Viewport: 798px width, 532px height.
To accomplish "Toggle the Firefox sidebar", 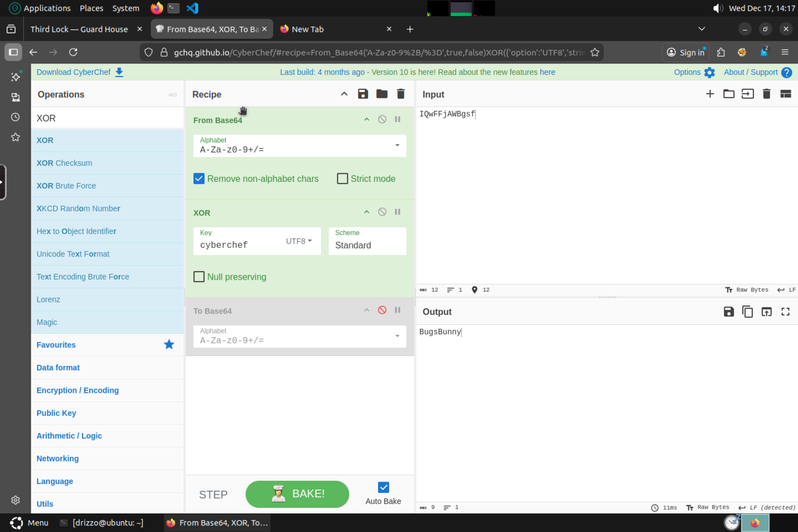I will point(13,52).
